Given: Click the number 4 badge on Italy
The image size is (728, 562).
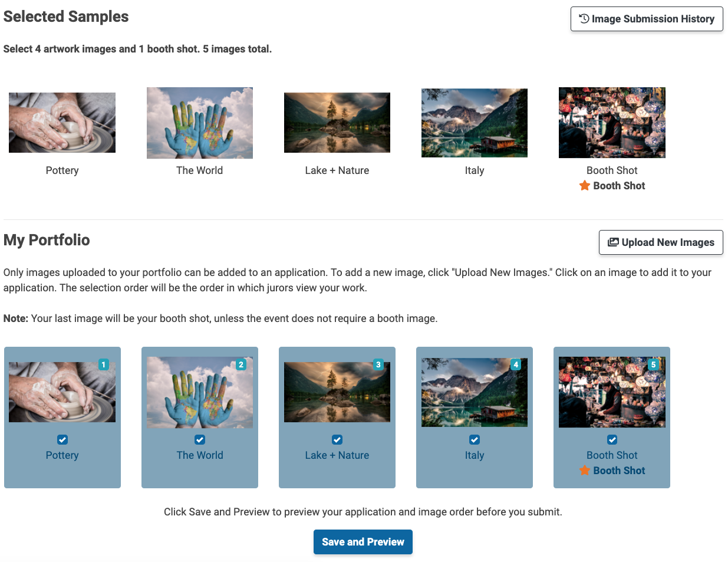Looking at the screenshot, I should 516,364.
